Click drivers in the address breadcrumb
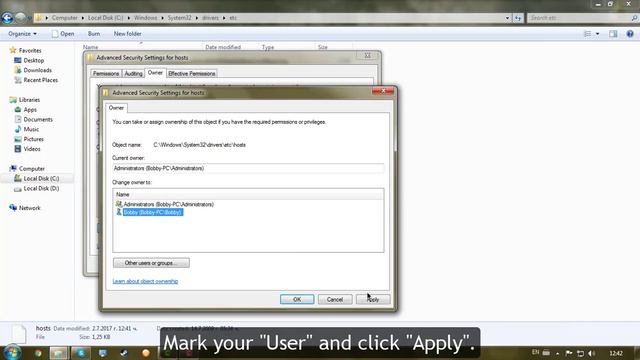The image size is (640, 360). (211, 18)
